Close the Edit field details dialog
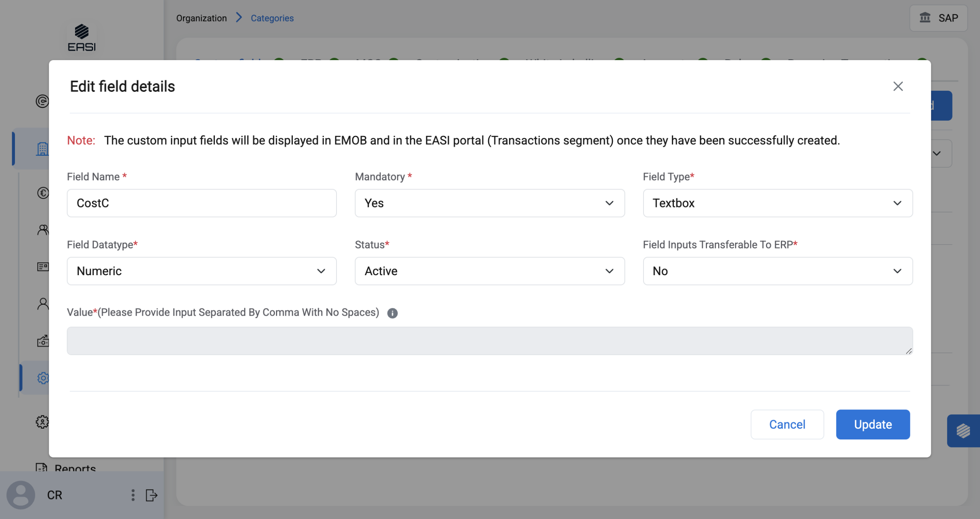 point(898,86)
